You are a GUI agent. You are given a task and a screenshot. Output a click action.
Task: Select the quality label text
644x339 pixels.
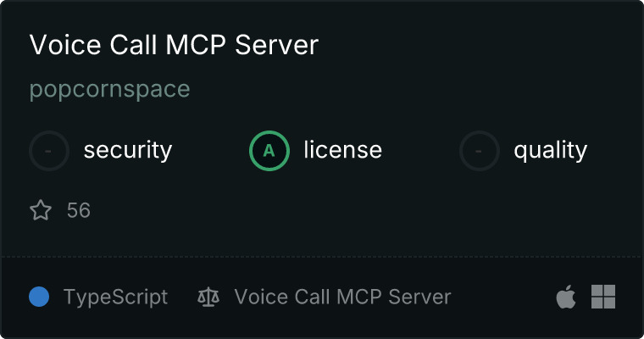(x=550, y=150)
